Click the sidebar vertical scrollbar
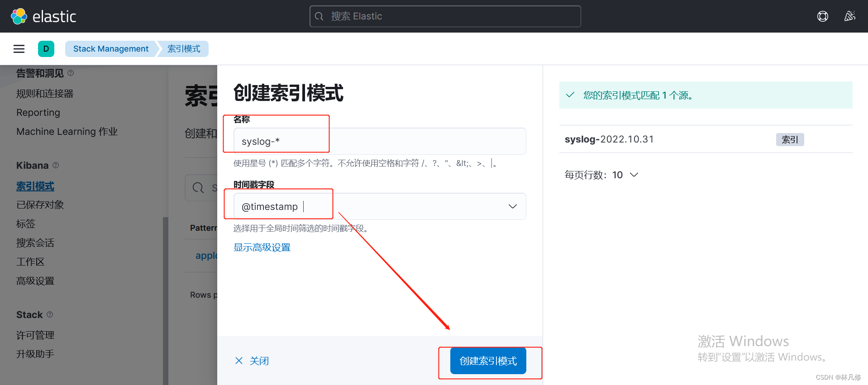 [x=165, y=301]
